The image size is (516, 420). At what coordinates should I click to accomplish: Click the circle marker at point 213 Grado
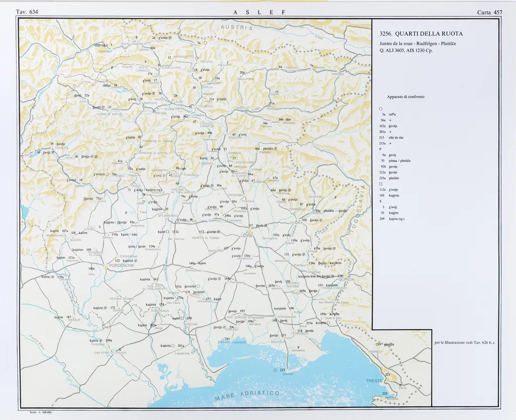tap(275, 370)
